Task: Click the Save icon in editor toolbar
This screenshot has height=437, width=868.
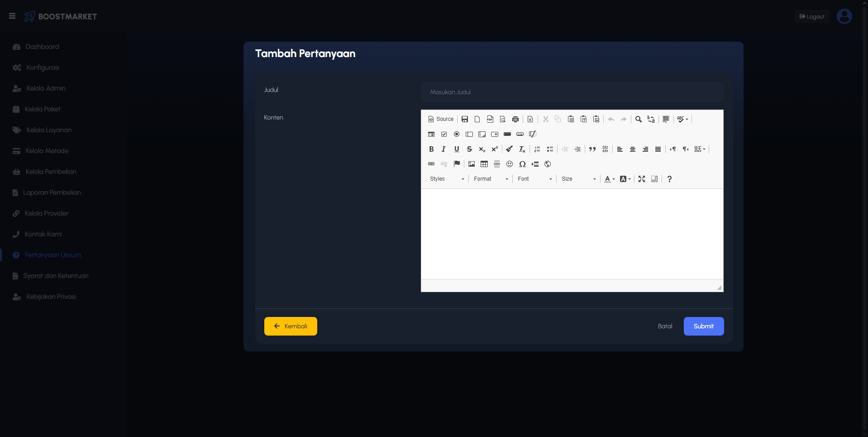Action: coord(465,119)
